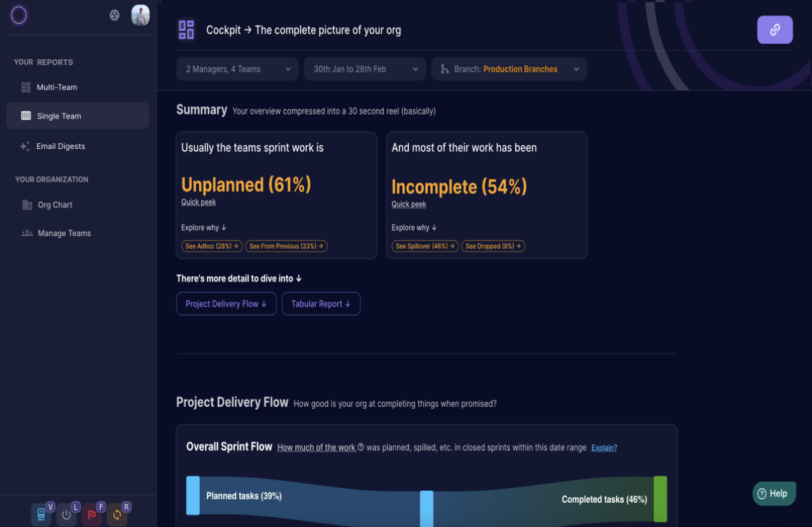Go to Email Digests
The width and height of the screenshot is (812, 527).
click(60, 146)
